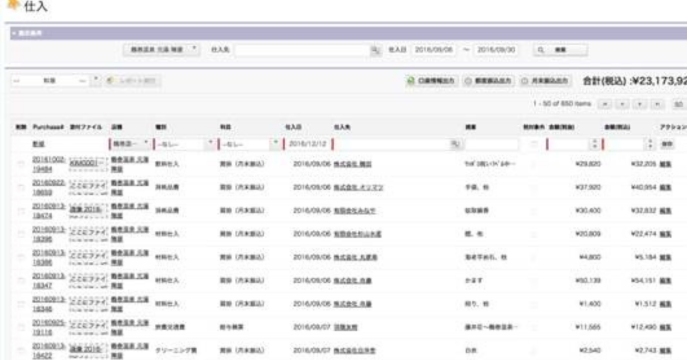
Task: Collapse the purple search conditions panel header
Action: [x=348, y=33]
